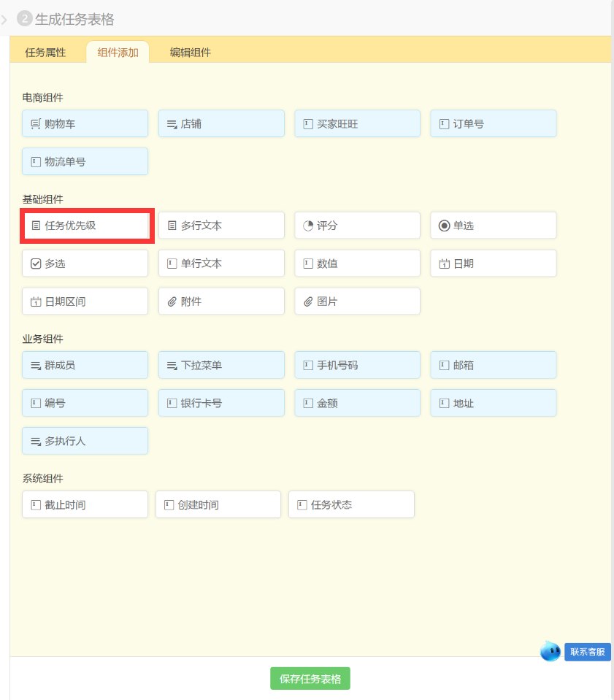Screen dimensions: 614x700
Task: Add the 购物车 shopping cart component
Action: (x=85, y=124)
